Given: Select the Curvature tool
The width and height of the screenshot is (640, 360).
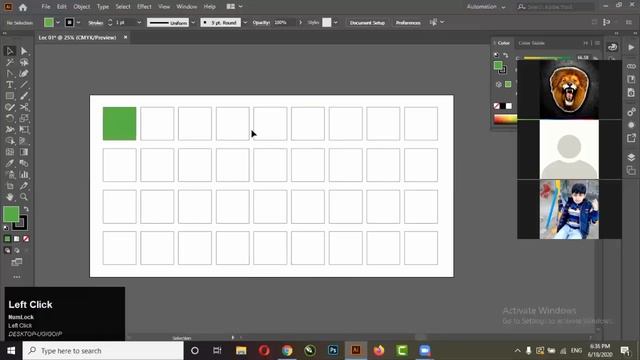Looking at the screenshot, I should pos(24,74).
